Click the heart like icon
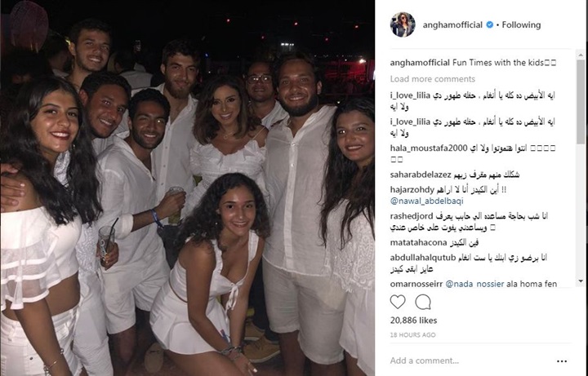588x376 pixels. pos(398,302)
